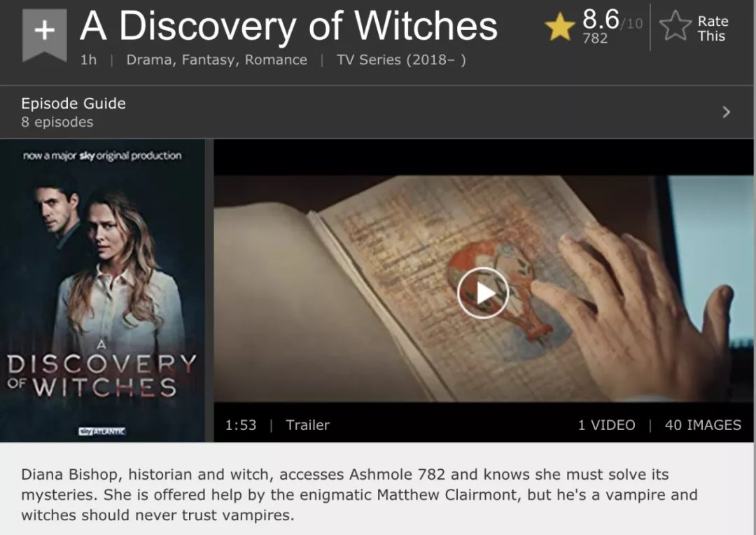This screenshot has height=535, width=756.
Task: View the 782 ratings count
Action: tap(595, 38)
